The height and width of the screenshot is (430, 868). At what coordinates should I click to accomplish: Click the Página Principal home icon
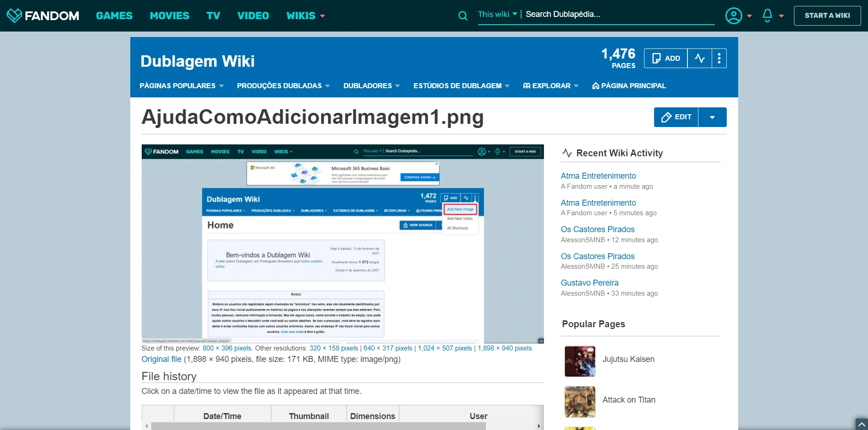coord(596,86)
